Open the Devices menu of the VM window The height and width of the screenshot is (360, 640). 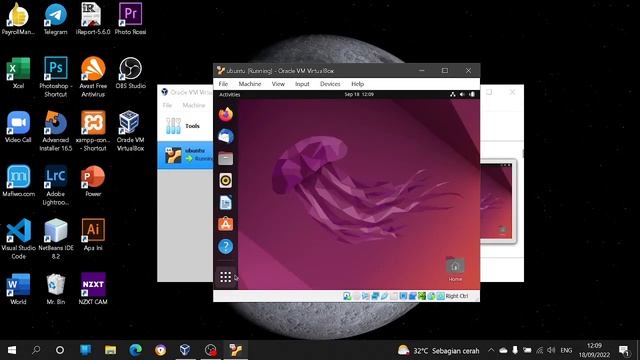click(330, 84)
